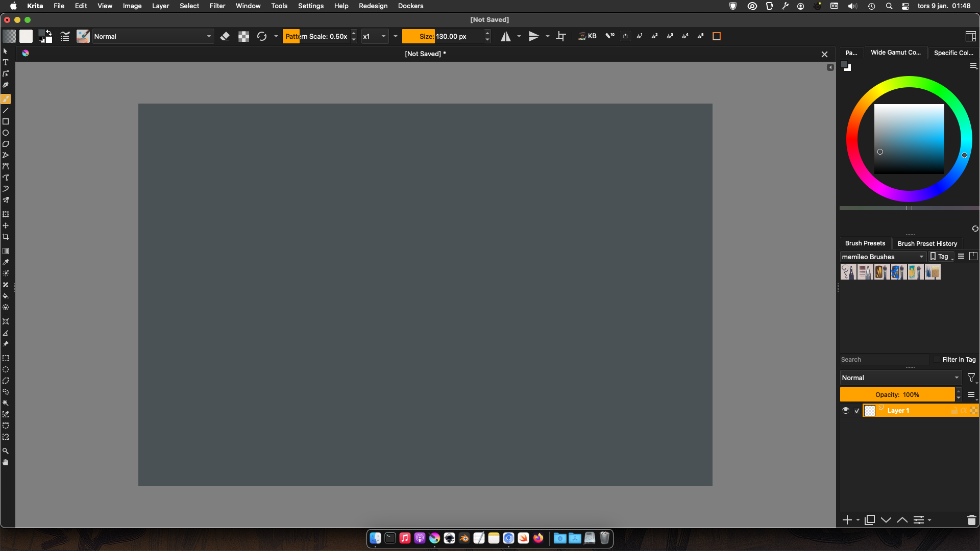
Task: Delete layer with trash icon
Action: (971, 520)
